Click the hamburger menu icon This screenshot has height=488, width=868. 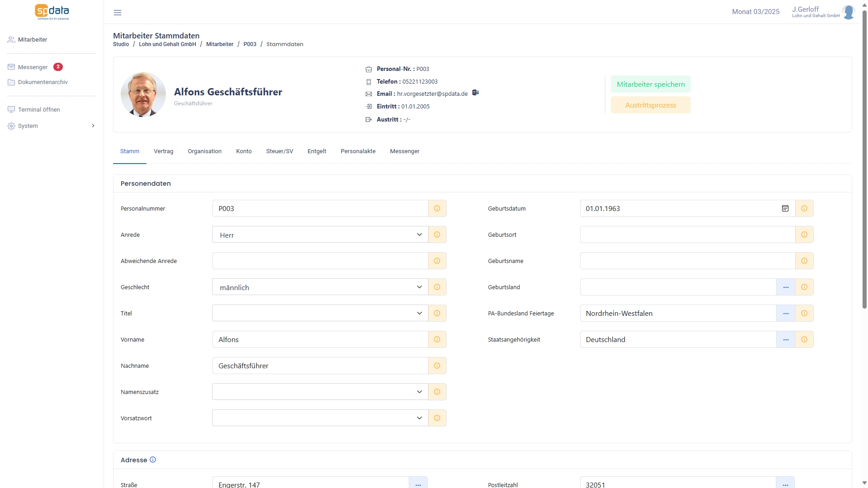(118, 13)
